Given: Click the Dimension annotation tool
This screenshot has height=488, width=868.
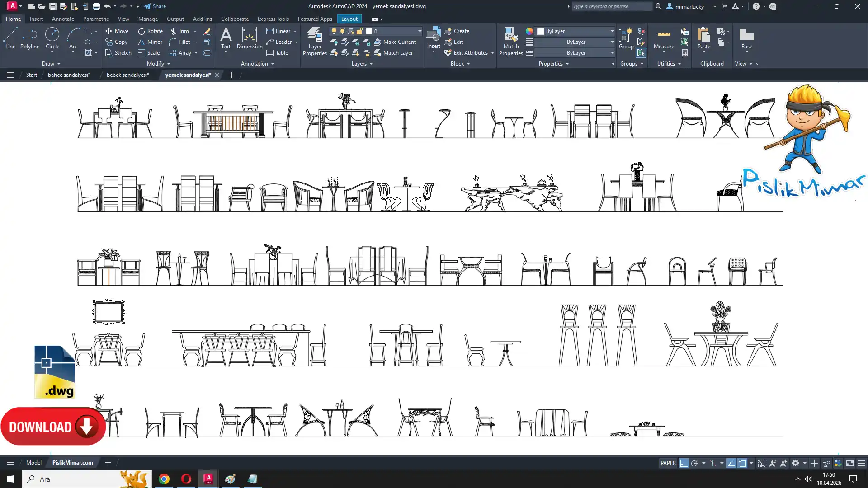Looking at the screenshot, I should (x=249, y=38).
